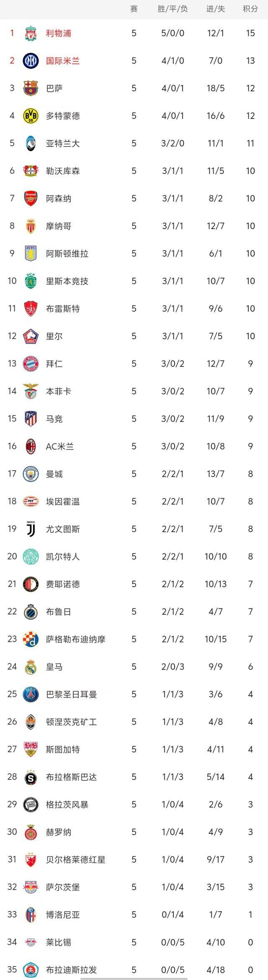Click the Bayern Munich logo

31,364
